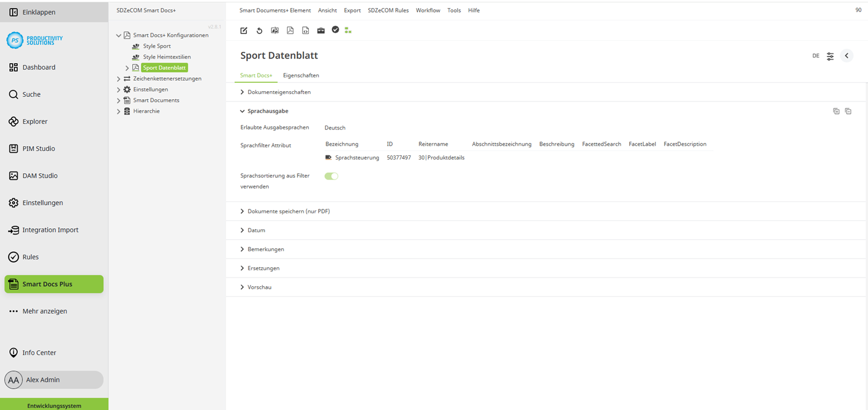The height and width of the screenshot is (410, 868).
Task: Select the dark checkmark validation icon
Action: (x=335, y=30)
